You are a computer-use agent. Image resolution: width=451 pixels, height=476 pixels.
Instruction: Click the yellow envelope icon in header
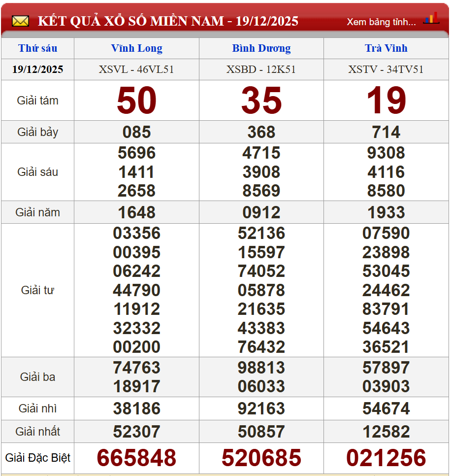click(20, 21)
